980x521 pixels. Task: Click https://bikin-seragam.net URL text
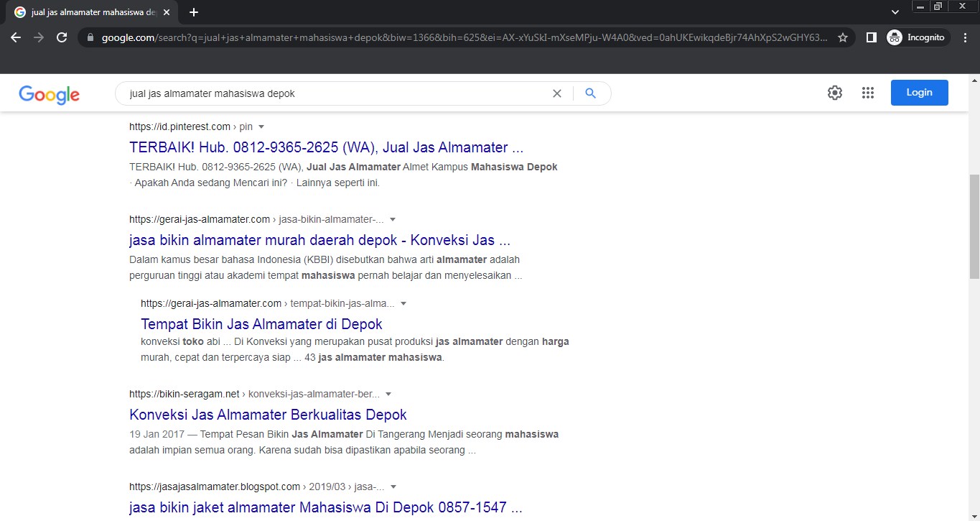185,394
